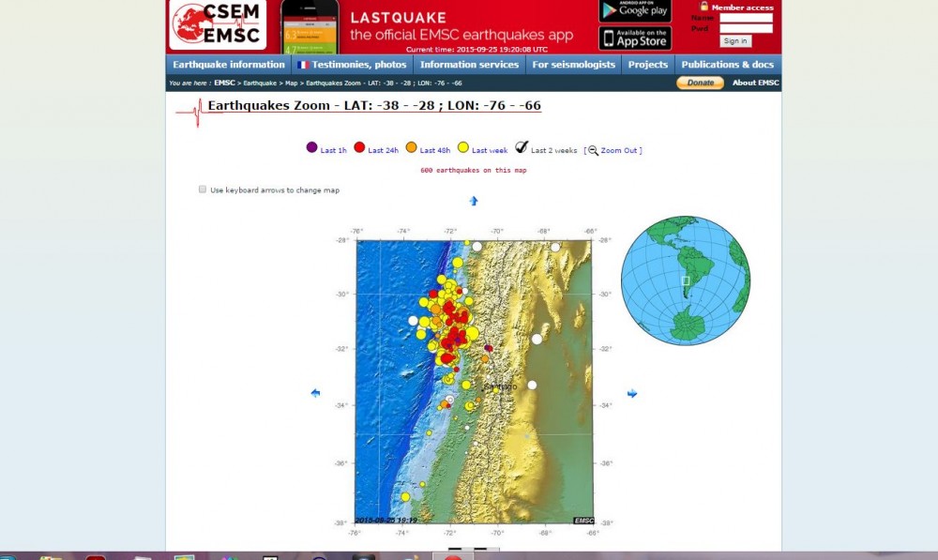
Task: Pan map north with up arrow
Action: tap(474, 201)
